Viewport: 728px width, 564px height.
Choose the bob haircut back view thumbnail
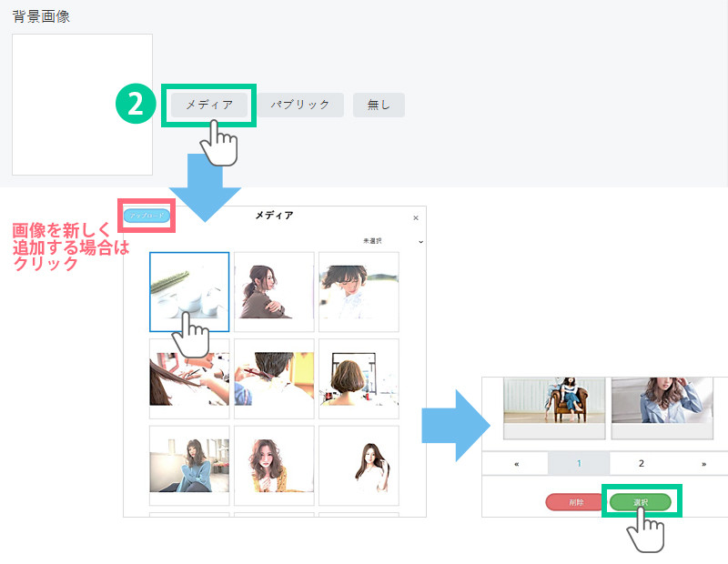coord(359,378)
